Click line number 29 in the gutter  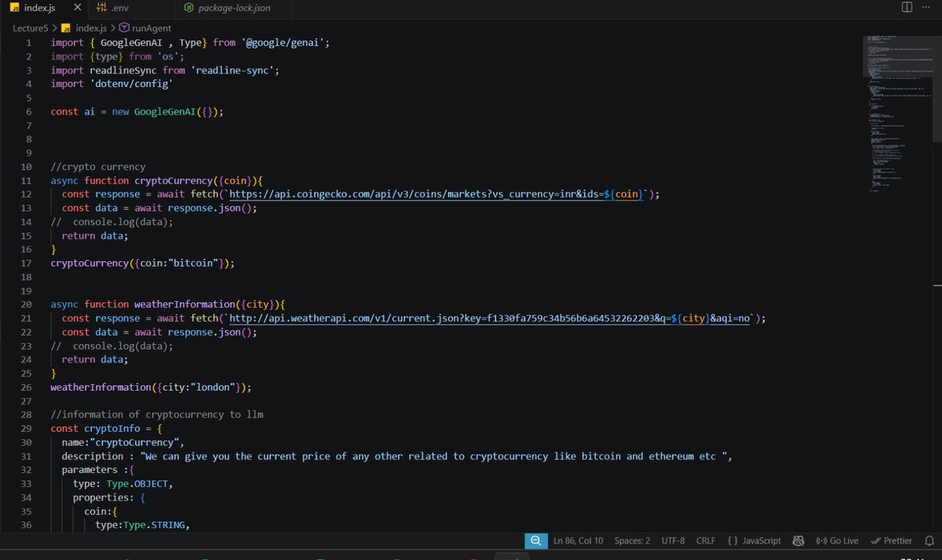[x=25, y=428]
